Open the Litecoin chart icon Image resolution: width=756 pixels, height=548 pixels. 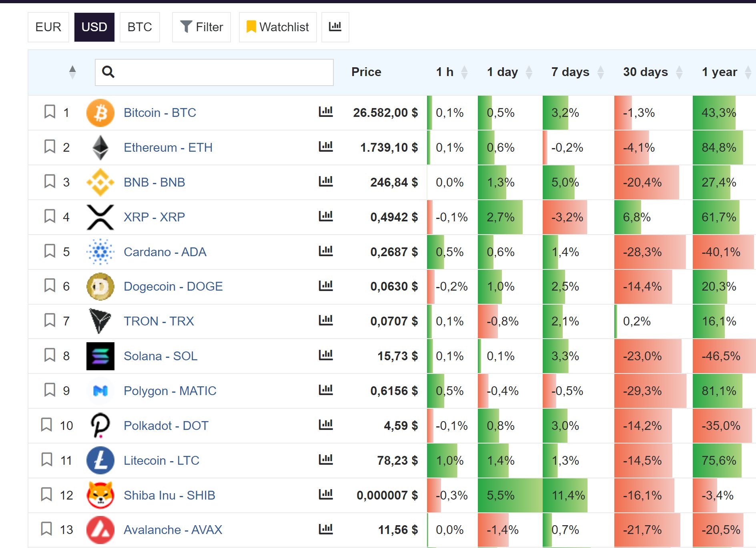pos(326,460)
